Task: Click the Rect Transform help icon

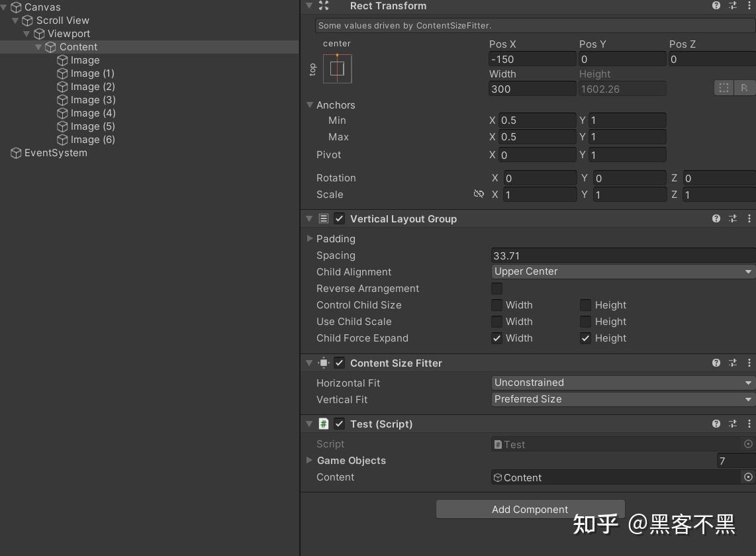Action: tap(716, 6)
